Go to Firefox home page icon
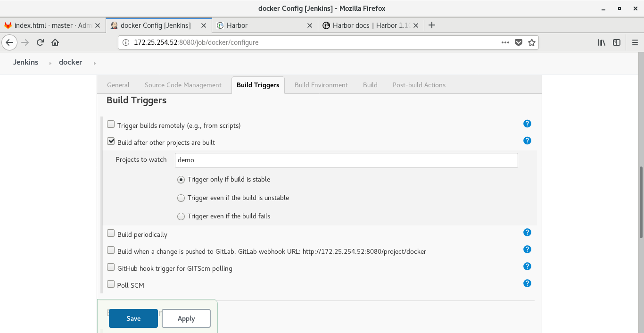This screenshot has width=644, height=333. (x=55, y=42)
